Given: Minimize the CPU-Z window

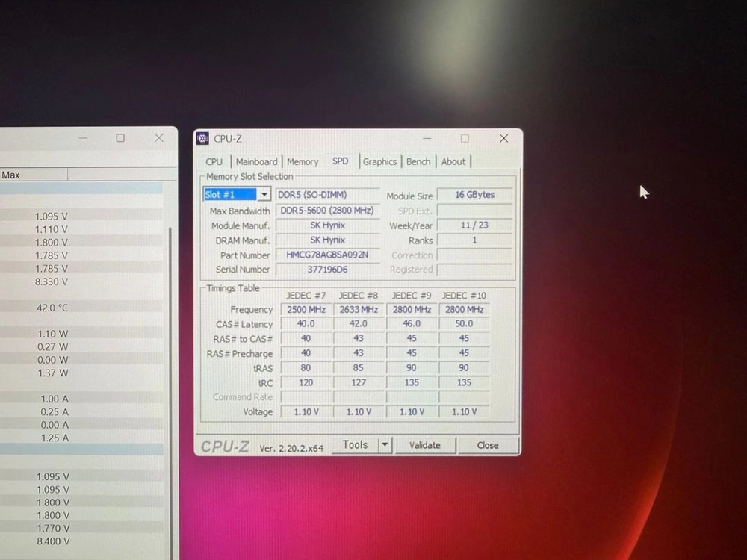Looking at the screenshot, I should click(427, 139).
